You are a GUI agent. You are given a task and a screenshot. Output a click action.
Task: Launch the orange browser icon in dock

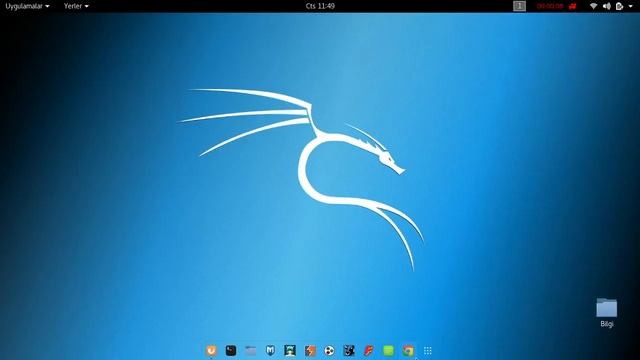tap(211, 350)
